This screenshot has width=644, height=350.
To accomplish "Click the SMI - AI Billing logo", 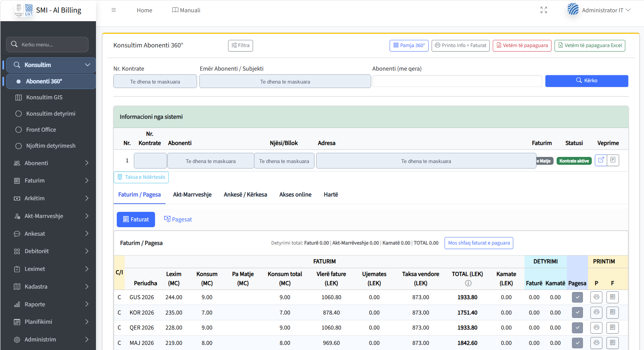I will tap(48, 10).
